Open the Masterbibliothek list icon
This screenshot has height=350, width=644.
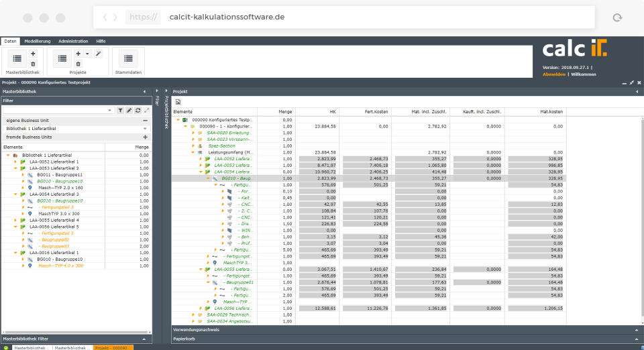(17, 59)
